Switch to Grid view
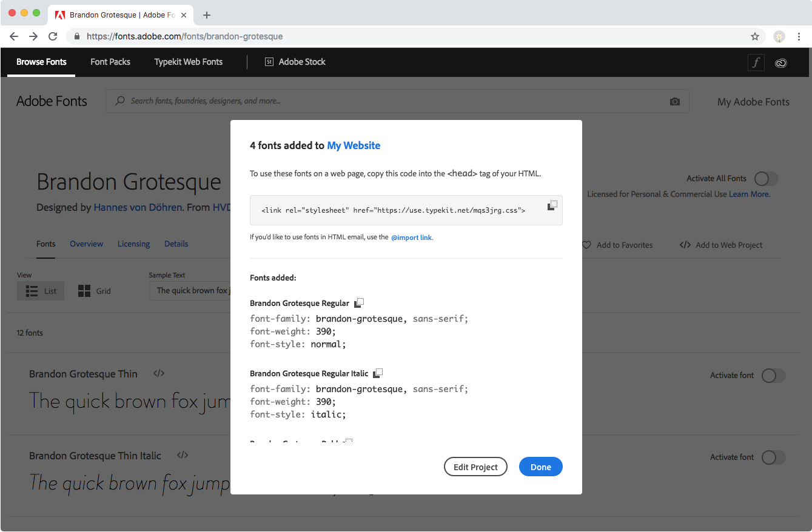The image size is (812, 532). [x=95, y=291]
